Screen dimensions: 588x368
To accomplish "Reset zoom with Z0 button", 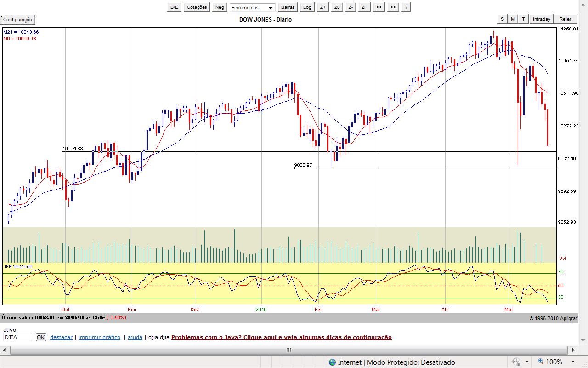I will [x=337, y=7].
